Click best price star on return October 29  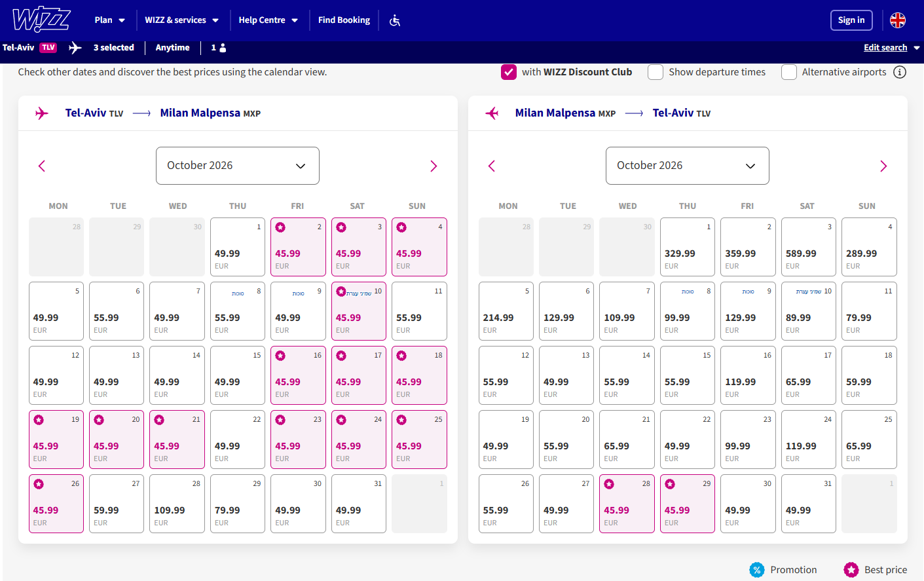tap(669, 484)
